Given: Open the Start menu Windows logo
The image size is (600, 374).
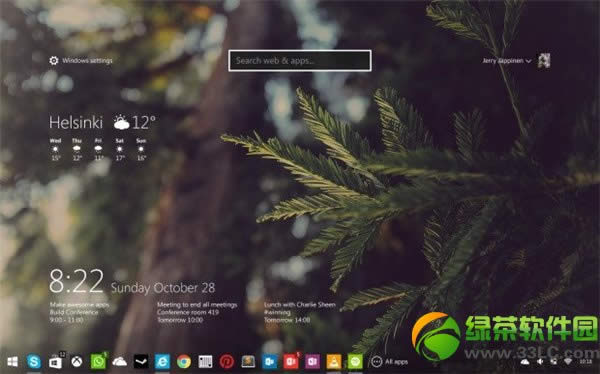Looking at the screenshot, I should click(x=13, y=361).
